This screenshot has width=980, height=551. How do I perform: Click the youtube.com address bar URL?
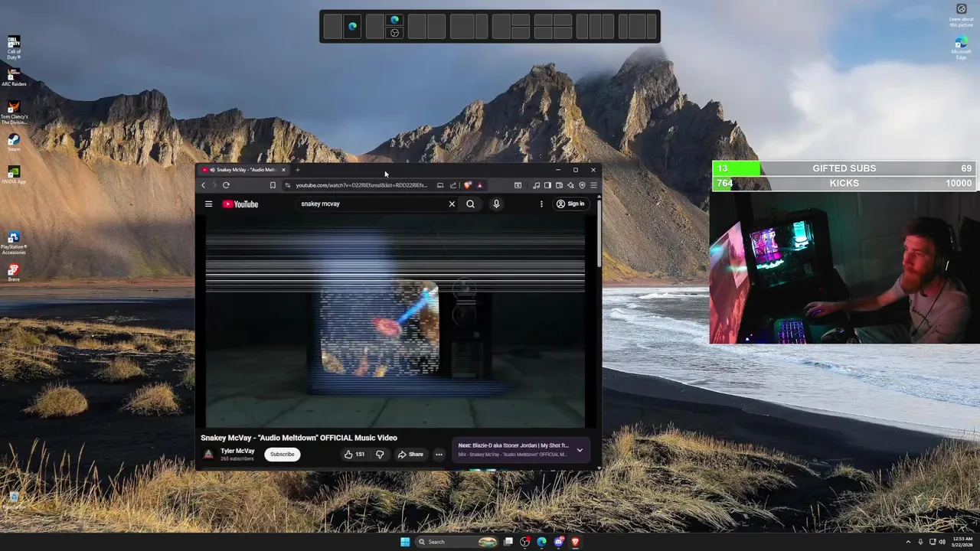coord(361,185)
